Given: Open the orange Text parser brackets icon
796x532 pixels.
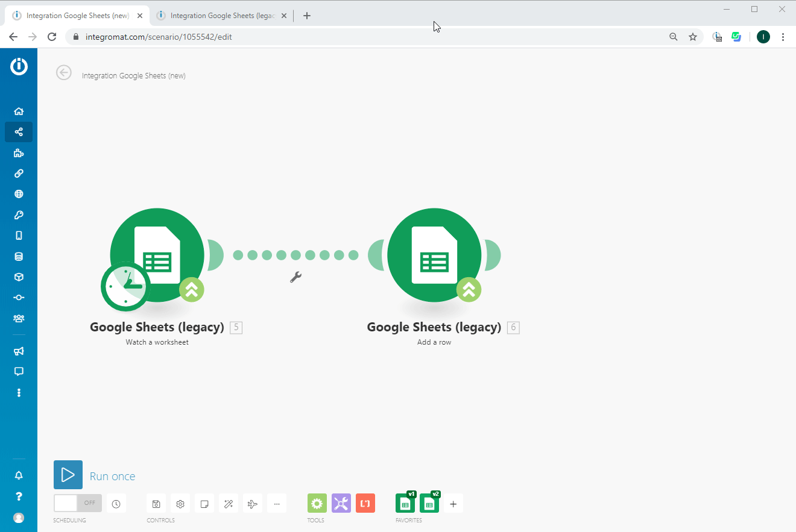Looking at the screenshot, I should coord(365,503).
